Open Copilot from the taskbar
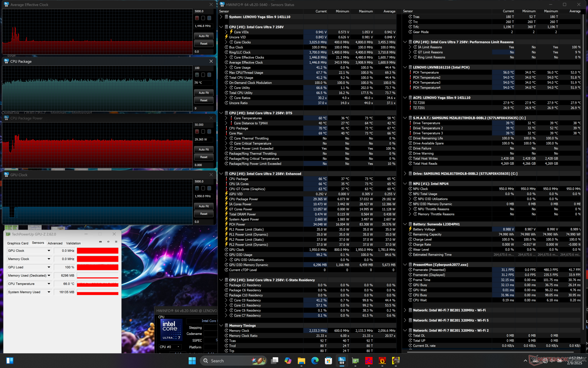Screen dimensions: 588x368 click(x=288, y=361)
